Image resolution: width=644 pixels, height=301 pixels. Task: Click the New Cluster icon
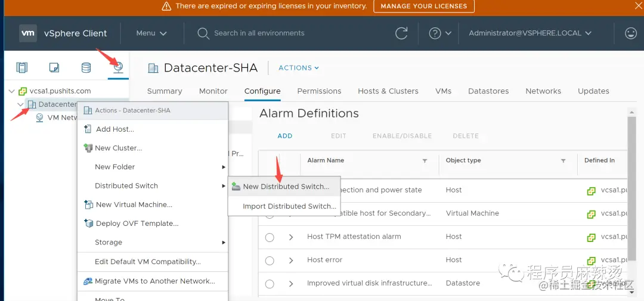click(x=88, y=148)
